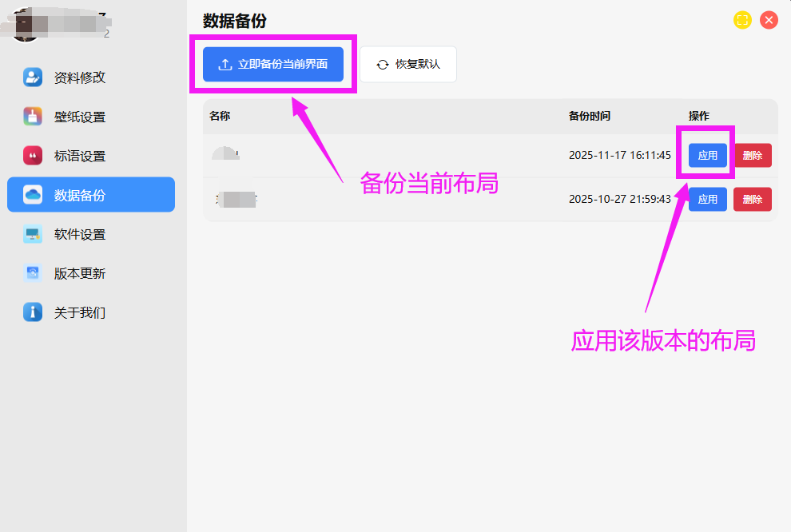Screen dimensions: 791x532
Task: Delete the backup dated 2025-10-27 21:59:43
Action: [x=752, y=199]
